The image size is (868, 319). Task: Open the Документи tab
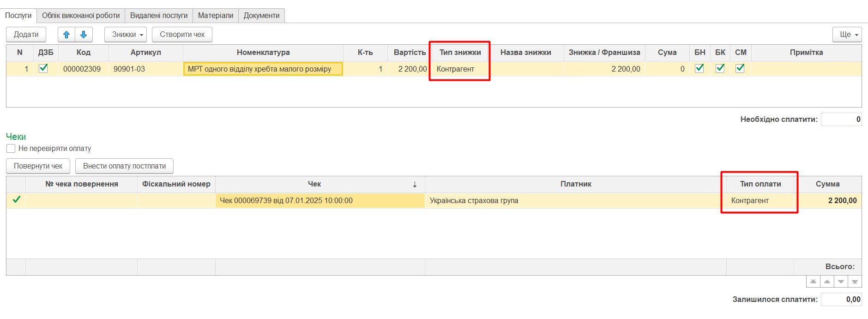(x=261, y=15)
